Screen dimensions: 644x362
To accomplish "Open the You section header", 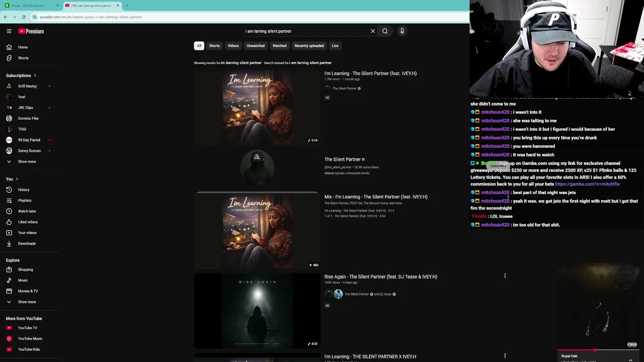I will [x=12, y=179].
